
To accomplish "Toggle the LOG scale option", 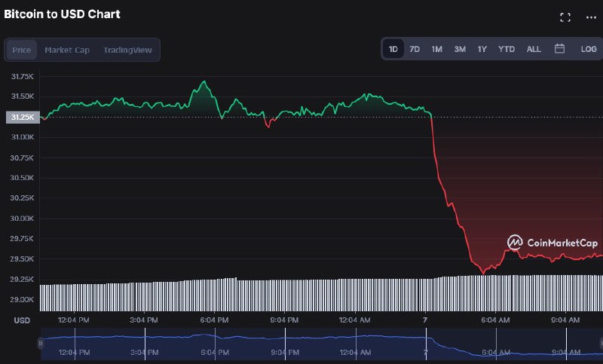I will 589,49.
